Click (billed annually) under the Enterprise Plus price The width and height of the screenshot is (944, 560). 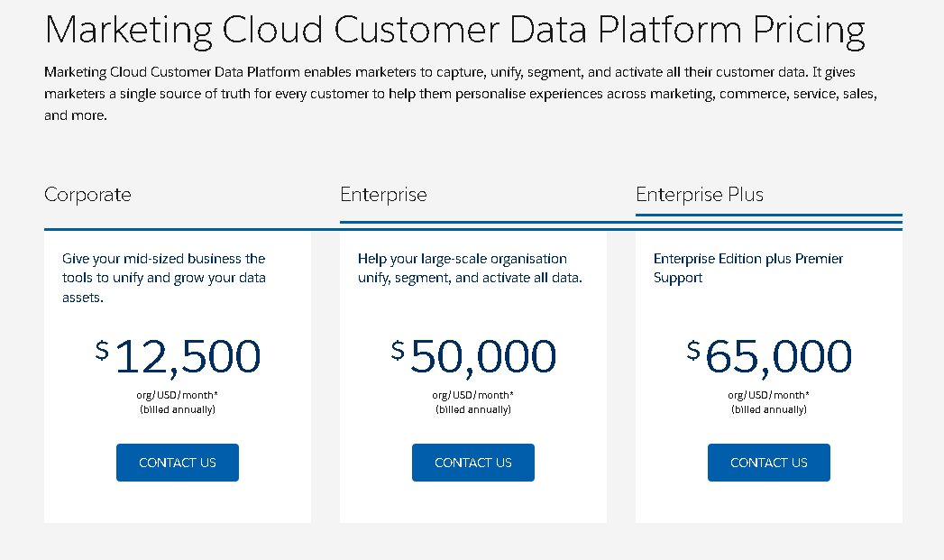[769, 409]
